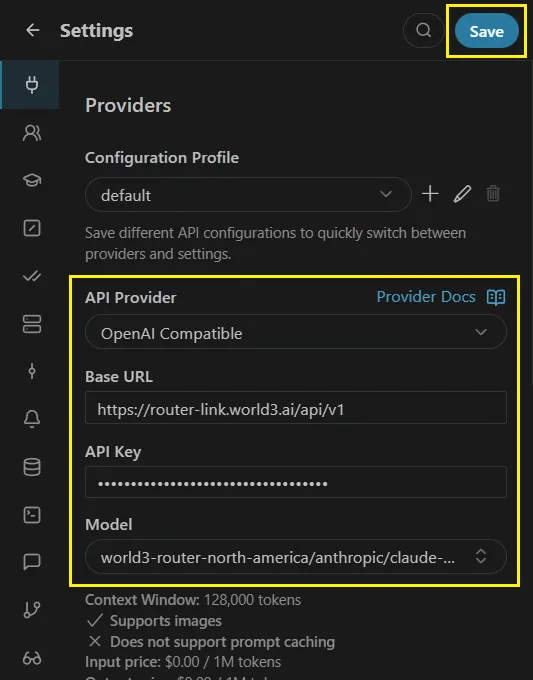The height and width of the screenshot is (680, 533).
Task: Add a new configuration profile
Action: (430, 194)
